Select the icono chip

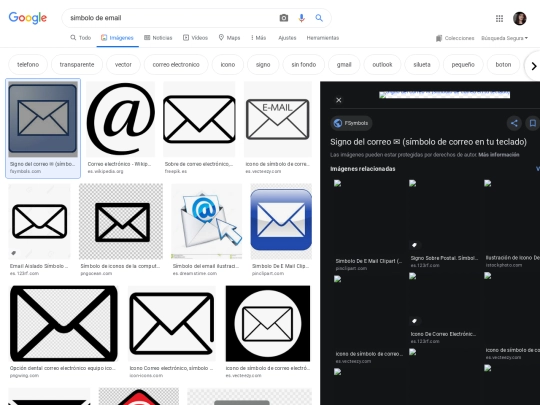pyautogui.click(x=228, y=65)
